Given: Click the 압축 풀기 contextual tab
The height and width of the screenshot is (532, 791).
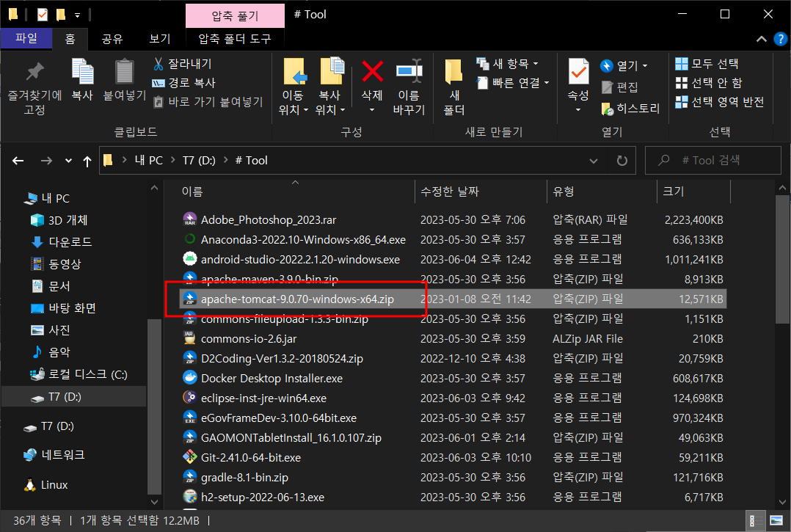Looking at the screenshot, I should click(x=235, y=15).
